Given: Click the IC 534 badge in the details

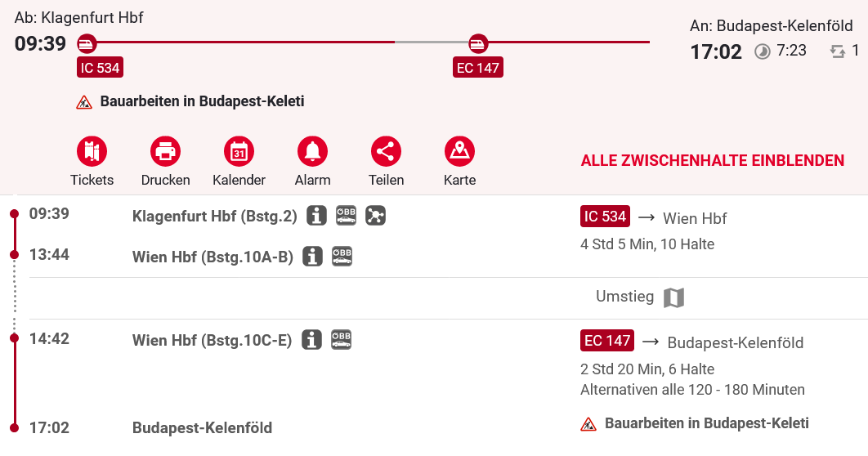Looking at the screenshot, I should [605, 217].
